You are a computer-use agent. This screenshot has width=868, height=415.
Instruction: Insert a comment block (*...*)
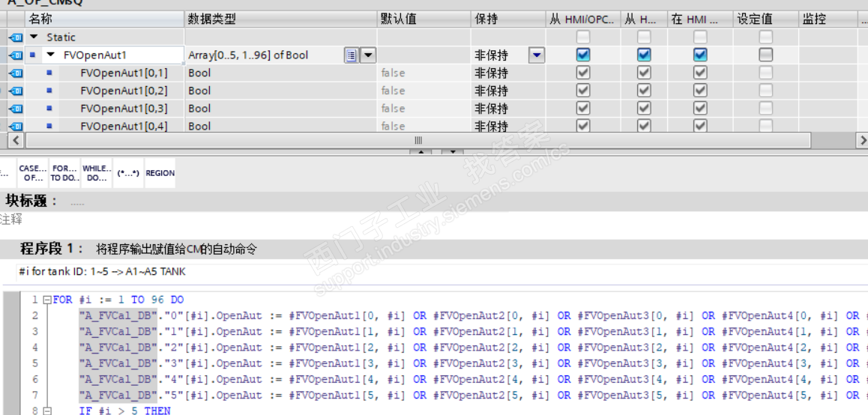coord(128,173)
